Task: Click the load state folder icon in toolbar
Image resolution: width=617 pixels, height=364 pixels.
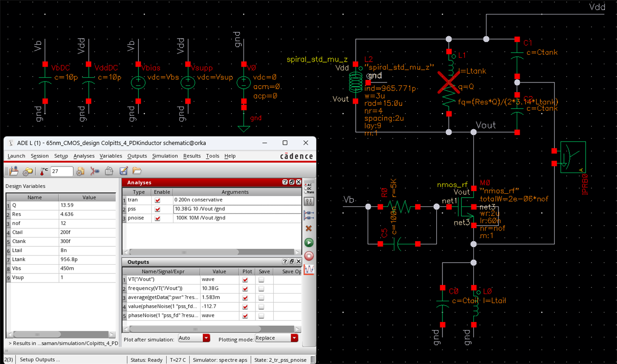Action: 137,171
